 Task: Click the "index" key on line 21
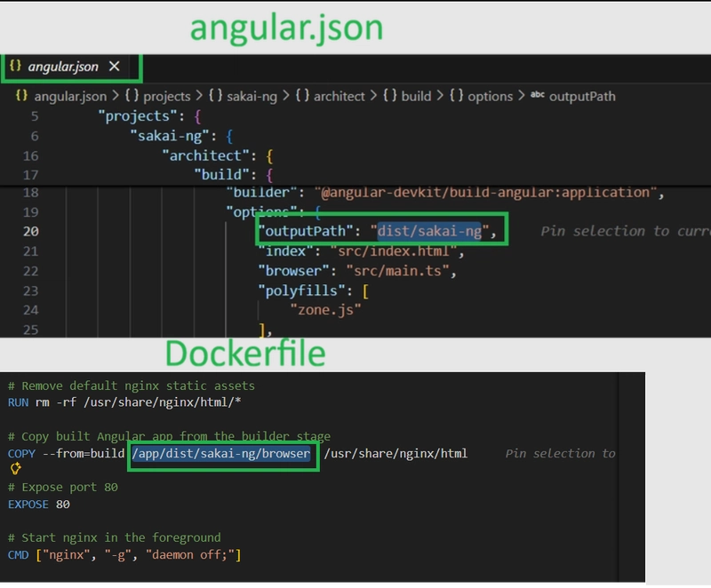pos(285,251)
